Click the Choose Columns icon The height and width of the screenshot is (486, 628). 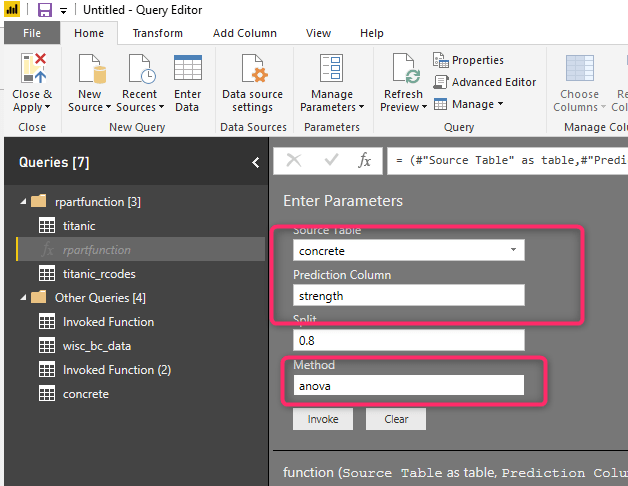click(x=580, y=68)
